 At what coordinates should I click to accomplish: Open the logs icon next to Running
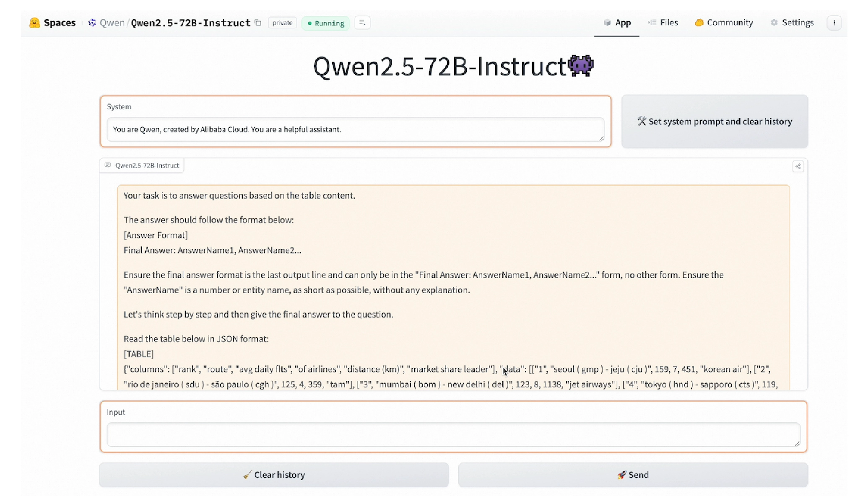click(x=362, y=23)
